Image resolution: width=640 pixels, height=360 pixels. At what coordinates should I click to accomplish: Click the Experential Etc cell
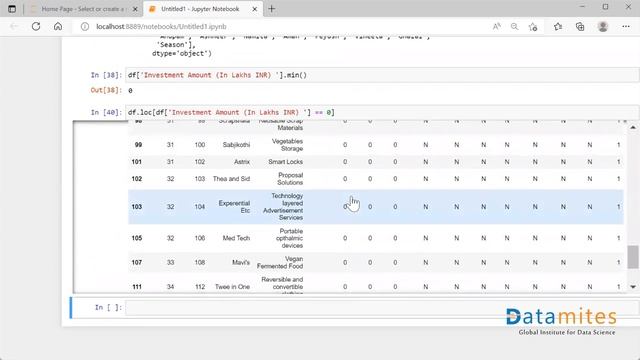click(234, 207)
